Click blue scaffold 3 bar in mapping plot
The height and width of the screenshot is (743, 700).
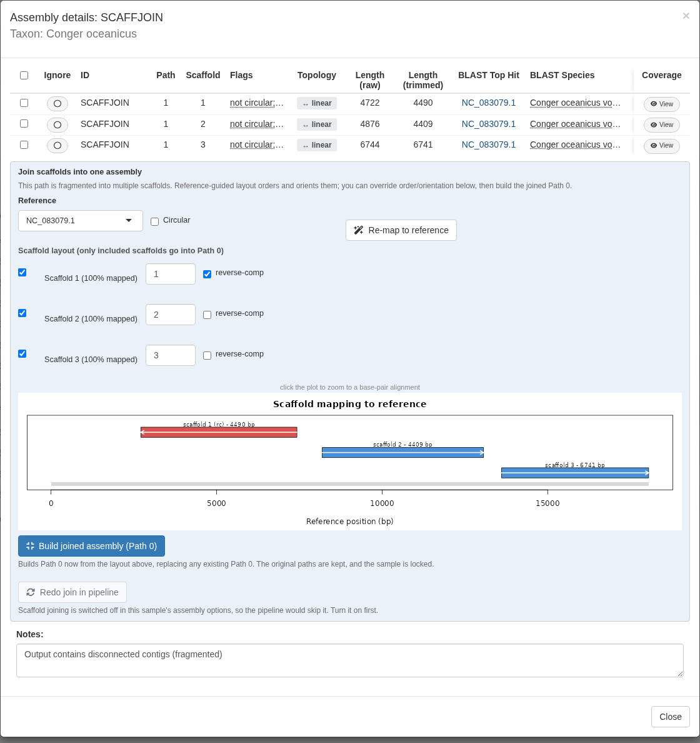pos(575,473)
